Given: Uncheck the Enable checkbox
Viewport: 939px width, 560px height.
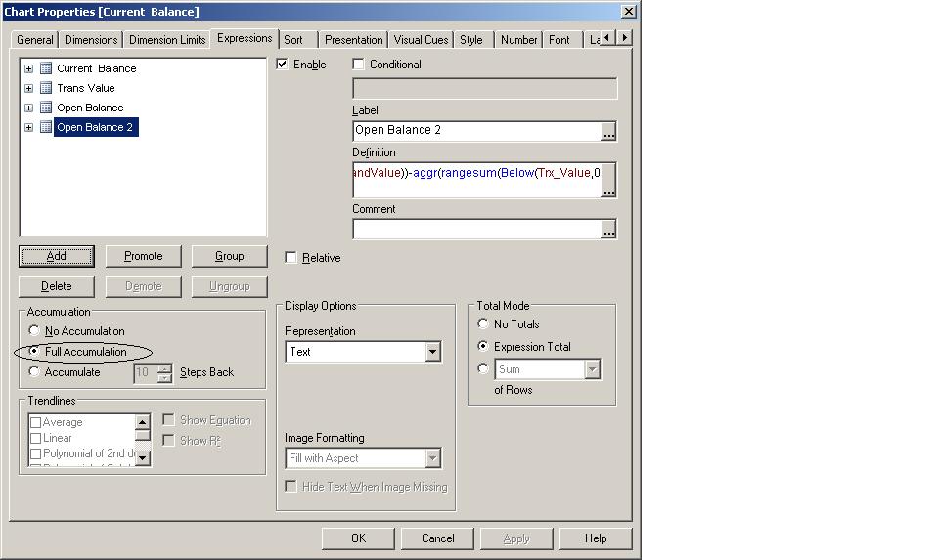Looking at the screenshot, I should [x=282, y=64].
